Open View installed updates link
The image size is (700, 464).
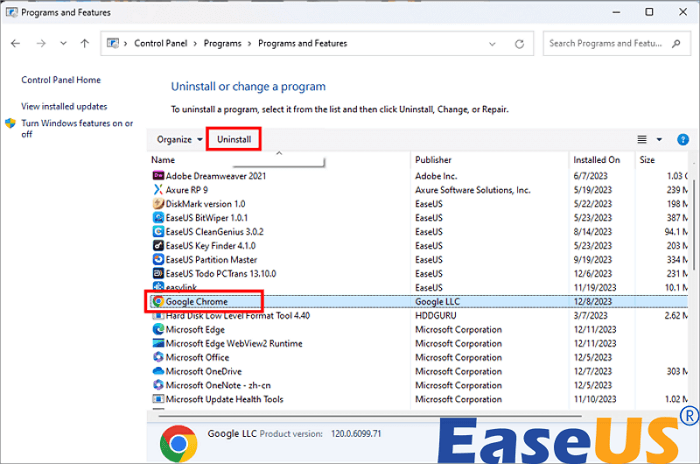64,106
